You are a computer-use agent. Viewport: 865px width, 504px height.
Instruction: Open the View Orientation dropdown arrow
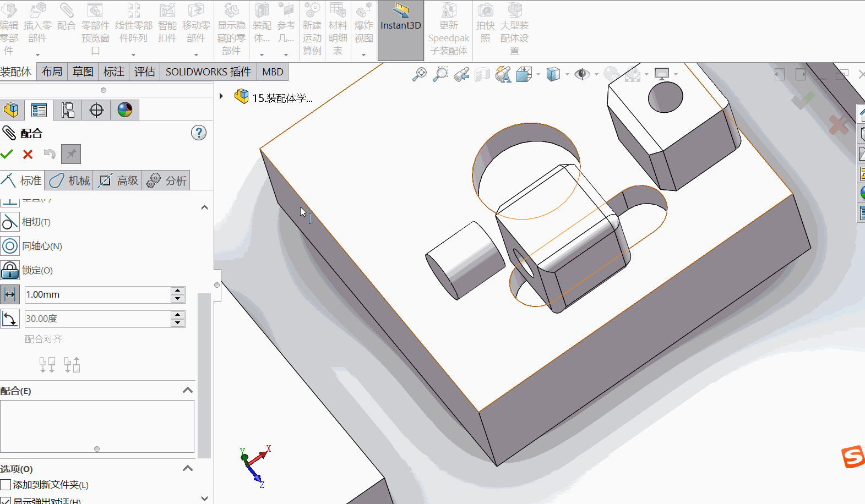[538, 74]
